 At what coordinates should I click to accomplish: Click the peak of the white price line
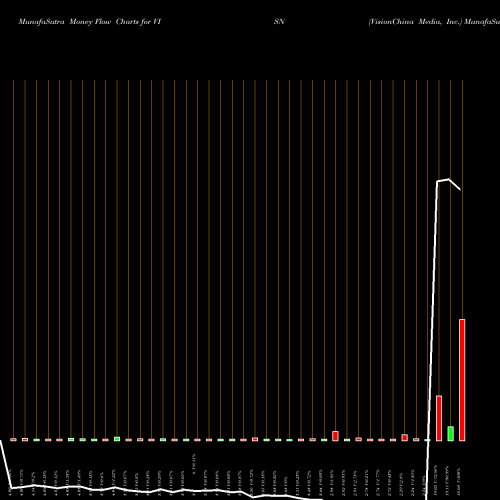point(448,179)
